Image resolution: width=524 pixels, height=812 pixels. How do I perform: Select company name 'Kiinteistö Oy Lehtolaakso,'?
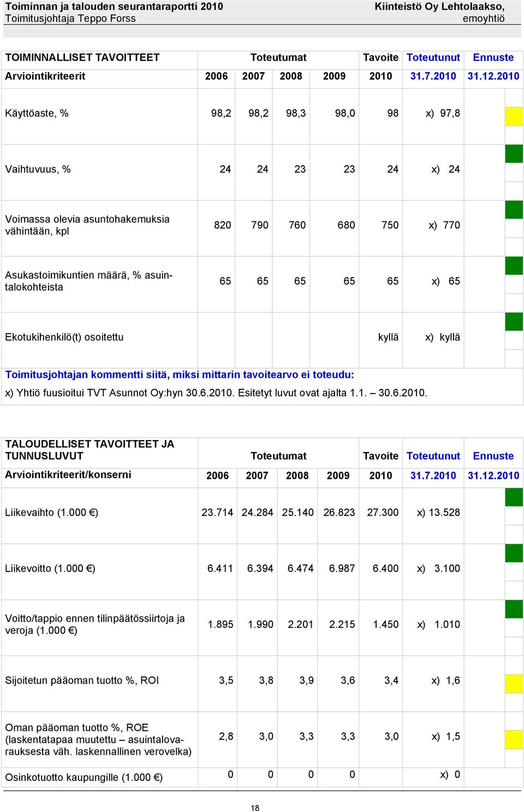click(439, 7)
